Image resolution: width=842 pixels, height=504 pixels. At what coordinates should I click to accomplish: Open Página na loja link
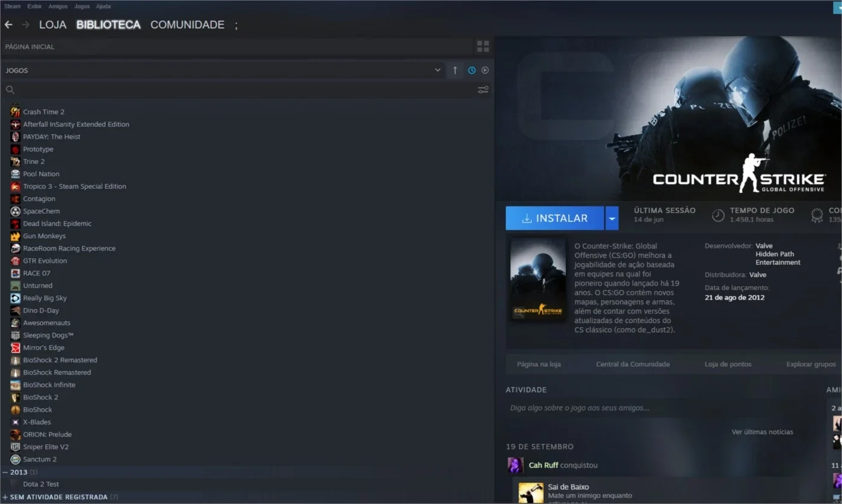tap(539, 364)
